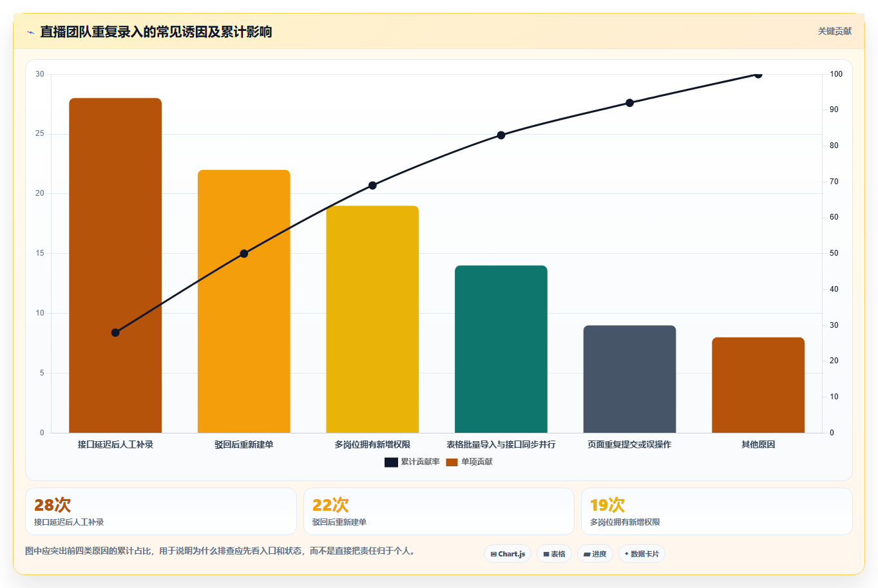
Task: Click the 100% cumulative point above 其他原因
Action: (758, 74)
